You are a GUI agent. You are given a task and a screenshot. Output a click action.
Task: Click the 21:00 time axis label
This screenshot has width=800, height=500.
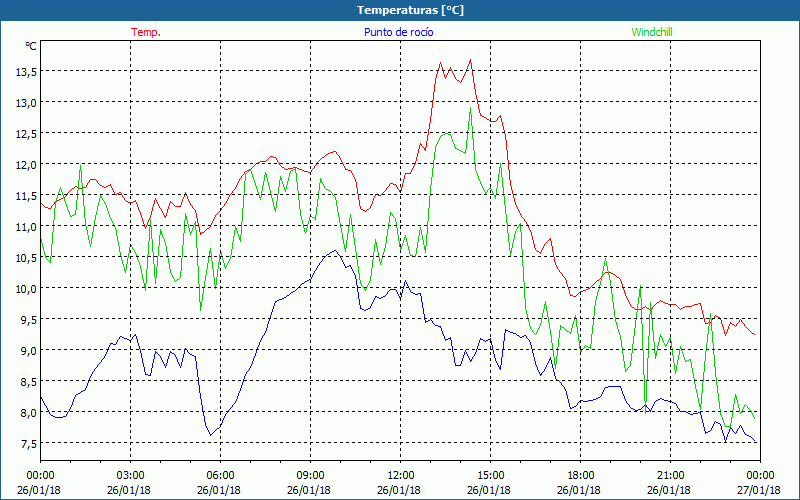tap(670, 475)
